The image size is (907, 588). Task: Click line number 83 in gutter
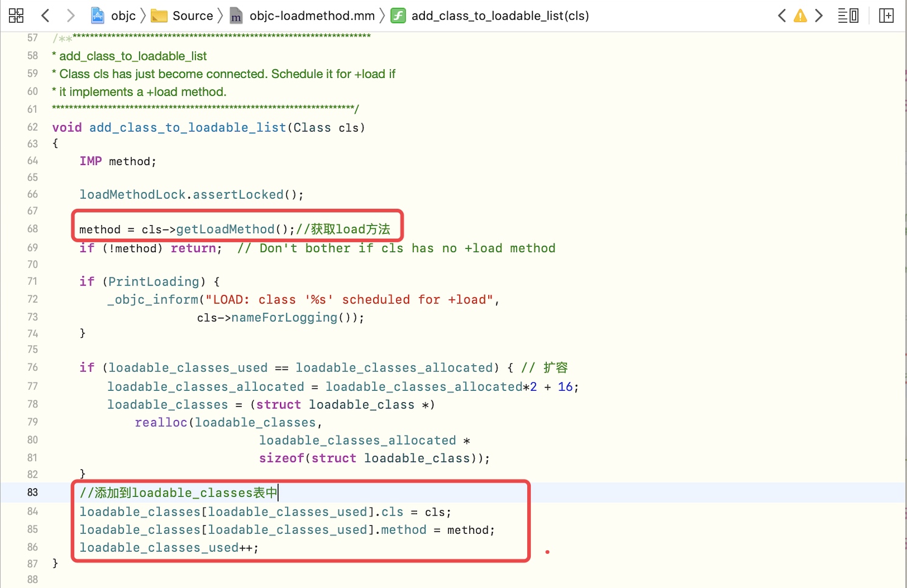coord(32,492)
